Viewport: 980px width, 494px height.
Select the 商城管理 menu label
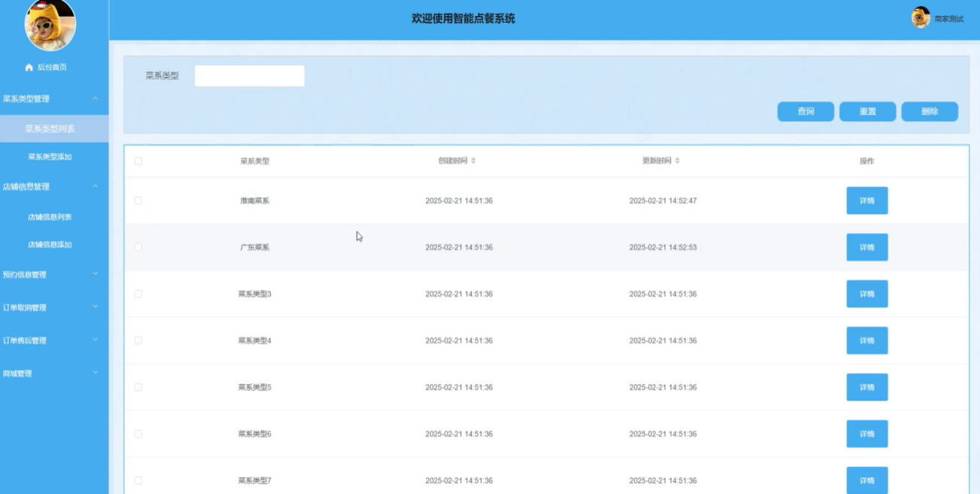17,374
